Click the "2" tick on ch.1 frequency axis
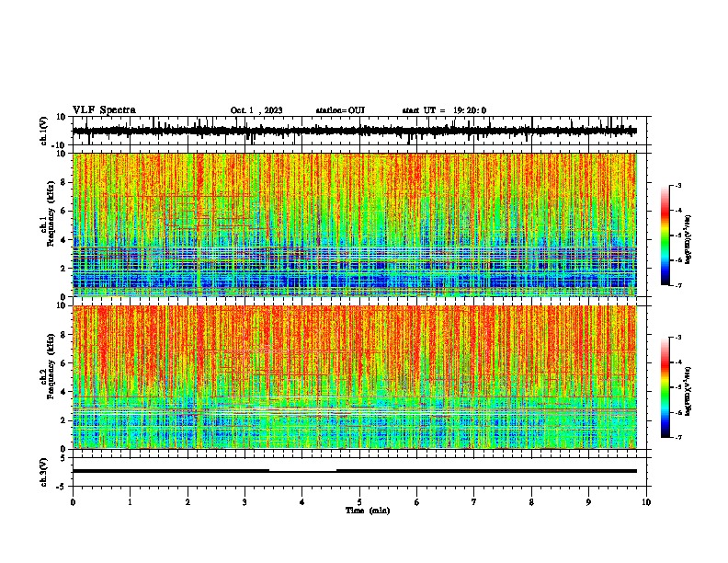728x563 pixels. point(64,269)
